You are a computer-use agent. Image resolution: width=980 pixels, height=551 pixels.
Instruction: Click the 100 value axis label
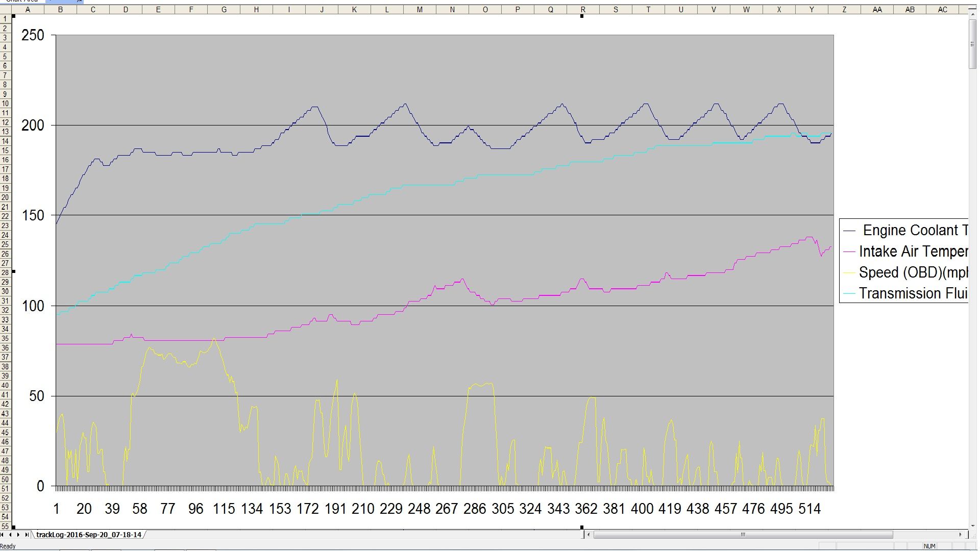[33, 306]
